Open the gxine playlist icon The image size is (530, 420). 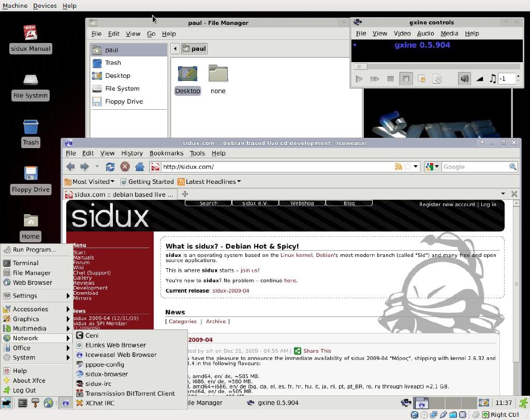coord(390,79)
